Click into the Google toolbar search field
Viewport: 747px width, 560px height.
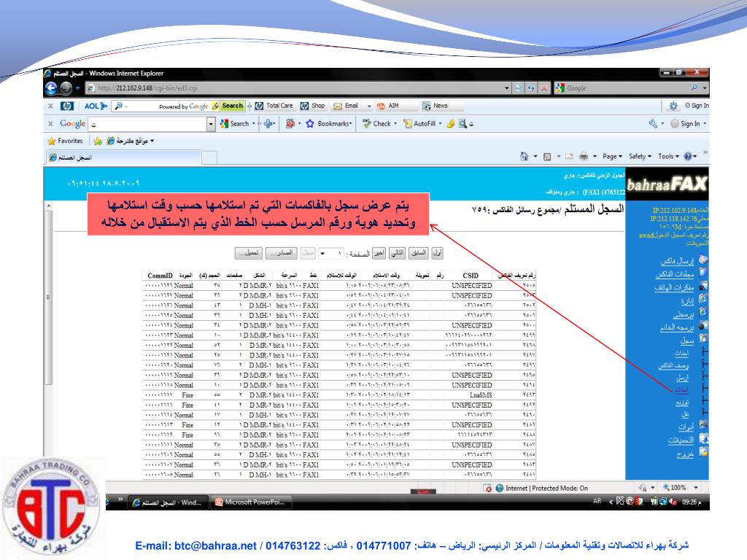point(147,124)
